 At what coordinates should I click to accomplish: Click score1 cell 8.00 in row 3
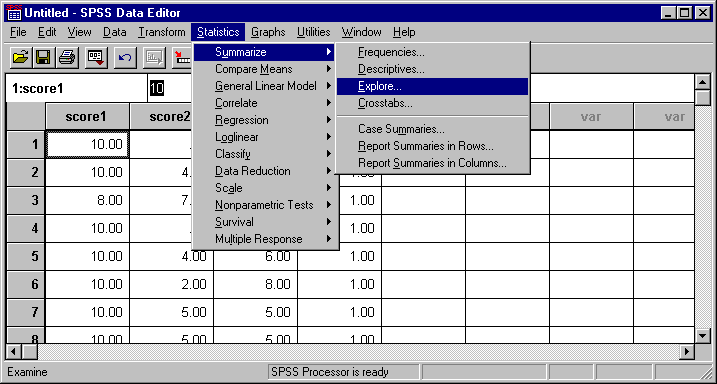pos(87,200)
